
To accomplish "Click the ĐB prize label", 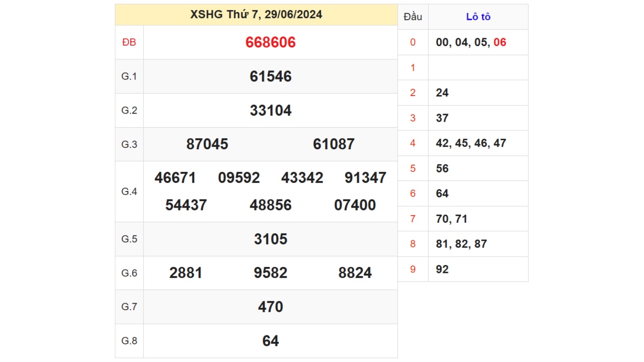I will tap(129, 42).
